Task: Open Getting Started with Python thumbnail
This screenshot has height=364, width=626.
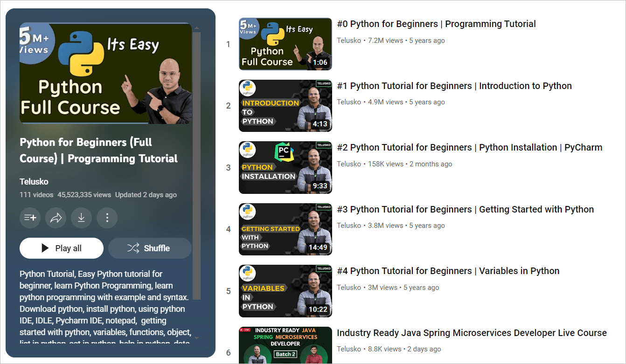Action: pos(285,229)
